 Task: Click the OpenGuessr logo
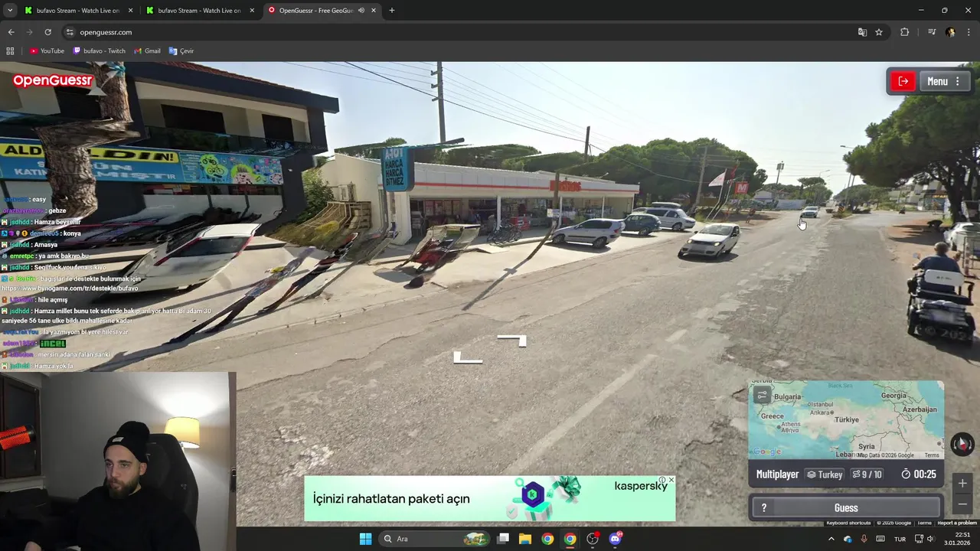click(x=52, y=80)
